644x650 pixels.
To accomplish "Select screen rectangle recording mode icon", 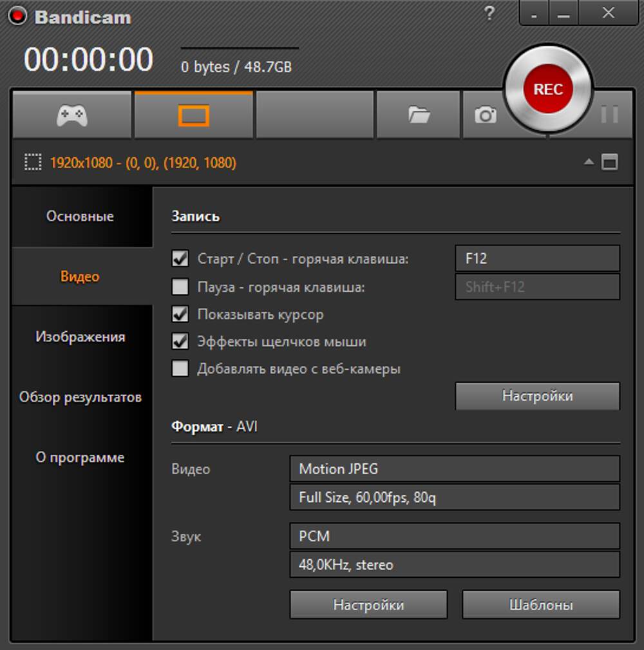I will coord(193,115).
